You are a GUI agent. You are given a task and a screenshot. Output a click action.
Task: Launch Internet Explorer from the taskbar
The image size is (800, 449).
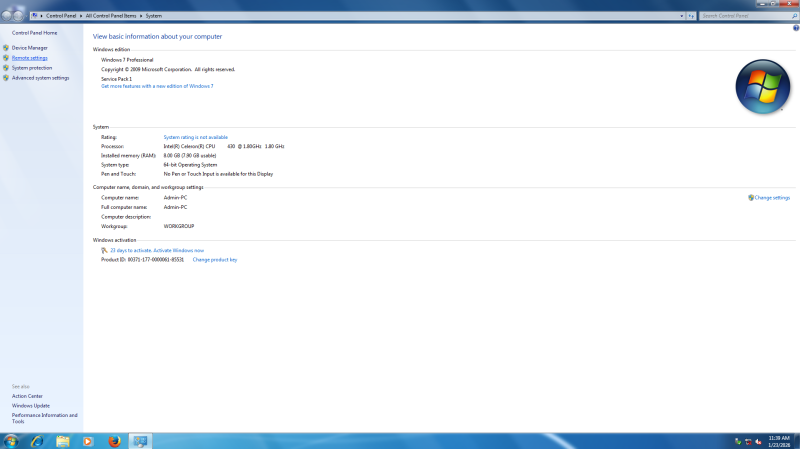click(x=37, y=441)
